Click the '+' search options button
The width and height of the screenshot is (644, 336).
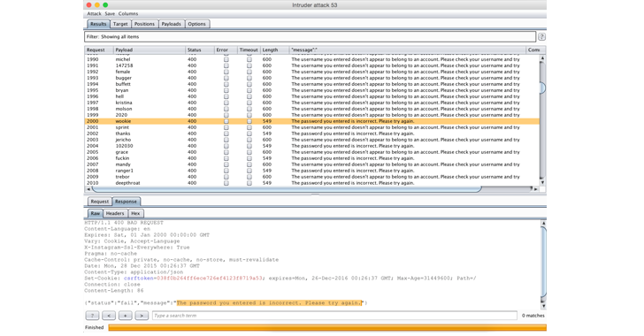coord(126,316)
